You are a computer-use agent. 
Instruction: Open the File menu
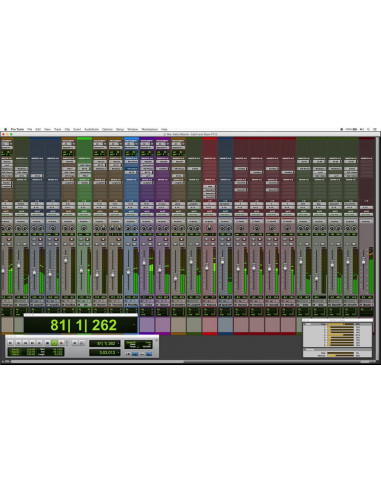pos(29,129)
